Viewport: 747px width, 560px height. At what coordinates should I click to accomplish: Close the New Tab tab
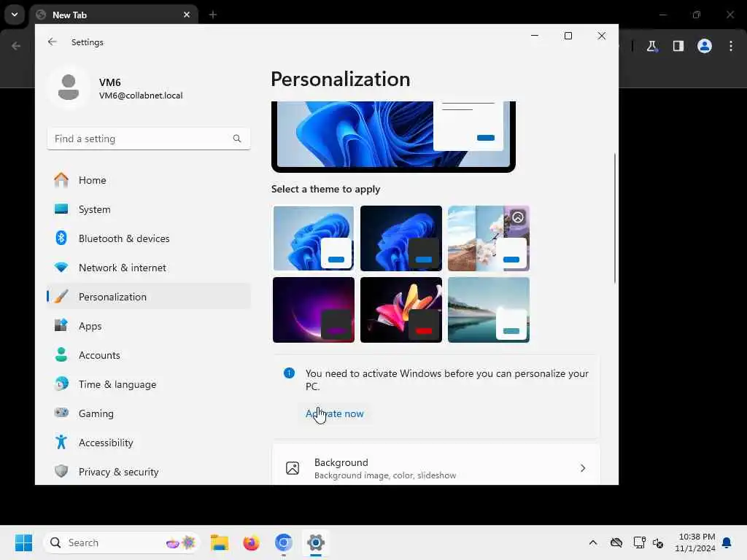[187, 15]
